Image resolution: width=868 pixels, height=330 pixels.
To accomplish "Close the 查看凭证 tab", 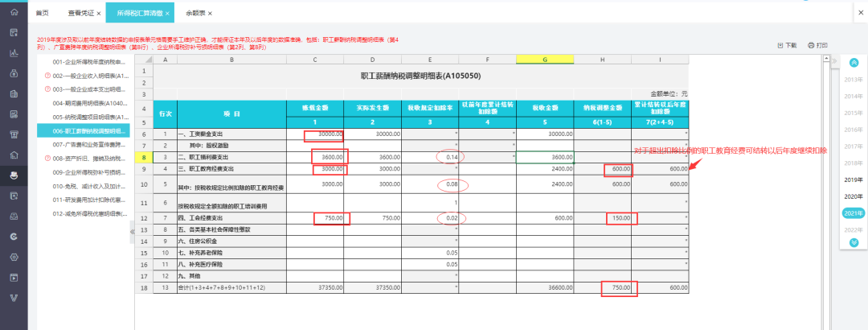I will pos(99,13).
